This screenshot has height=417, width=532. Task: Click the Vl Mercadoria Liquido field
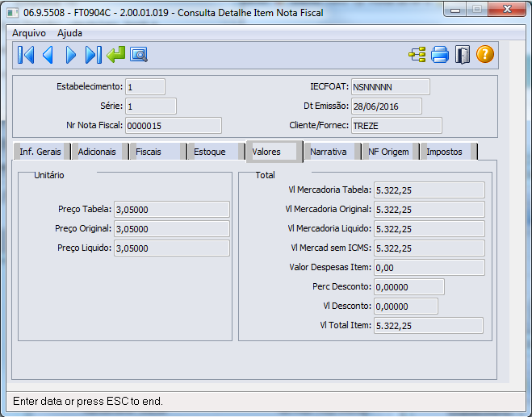(x=429, y=228)
